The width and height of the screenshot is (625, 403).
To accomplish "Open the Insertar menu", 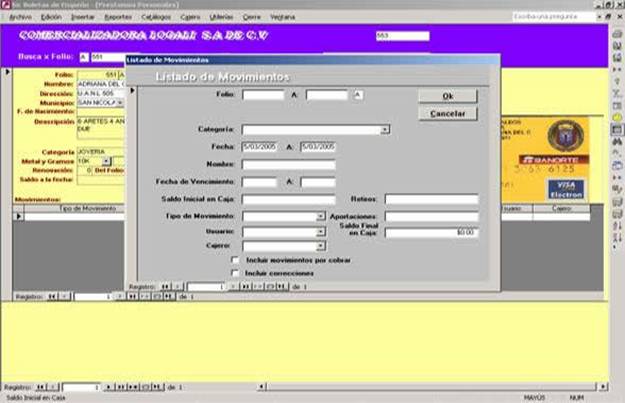I will pyautogui.click(x=83, y=17).
